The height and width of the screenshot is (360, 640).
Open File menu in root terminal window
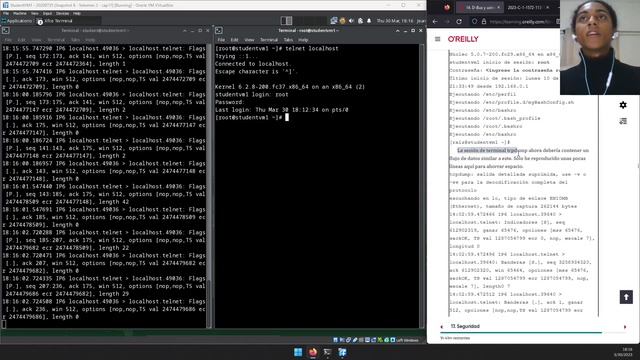[221, 40]
